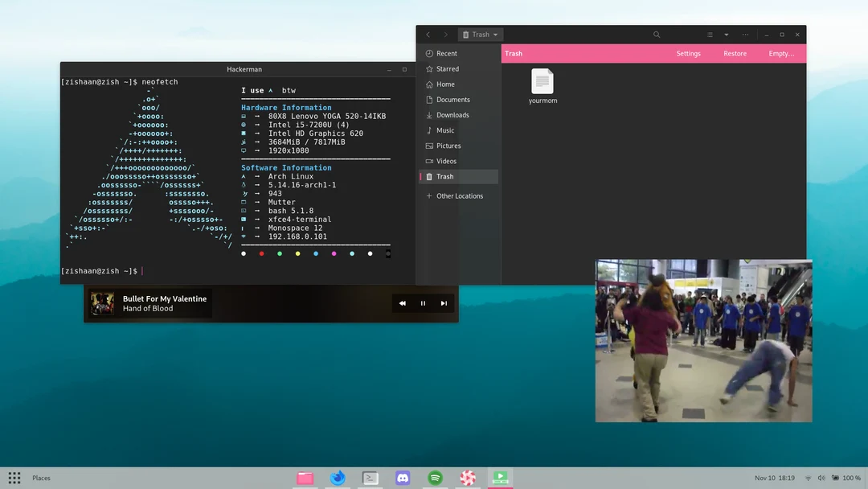Switch to the Trash section in the sidebar
The height and width of the screenshot is (489, 868).
(444, 176)
